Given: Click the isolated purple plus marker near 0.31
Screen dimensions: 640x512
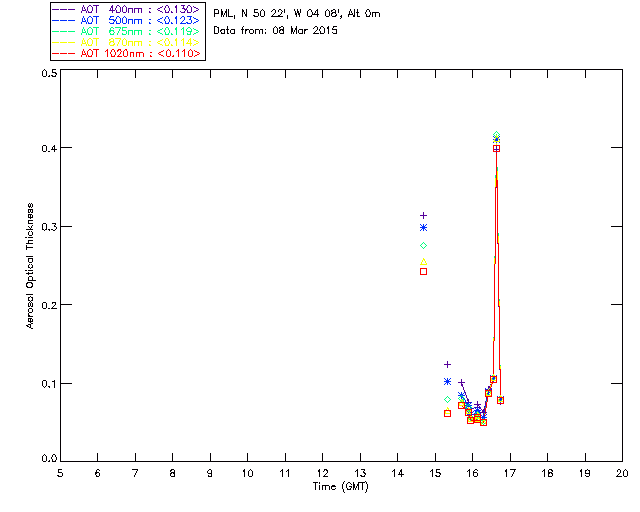Looking at the screenshot, I should point(424,215).
